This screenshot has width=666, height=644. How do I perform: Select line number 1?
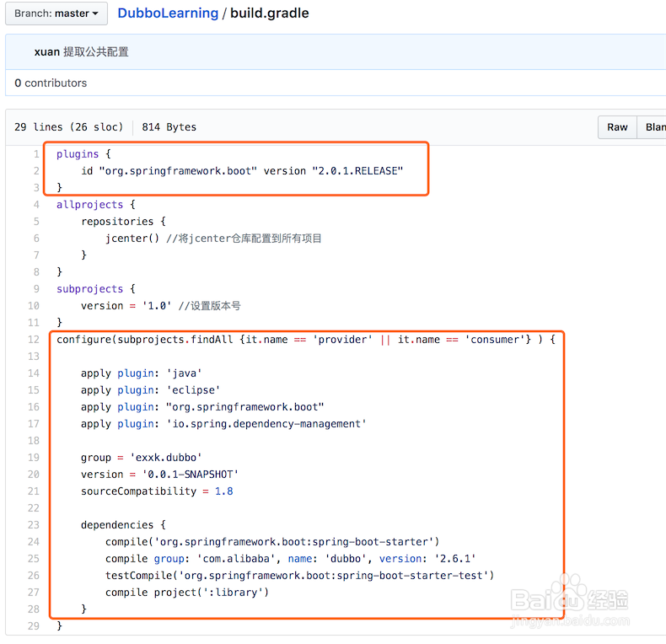[x=36, y=154]
